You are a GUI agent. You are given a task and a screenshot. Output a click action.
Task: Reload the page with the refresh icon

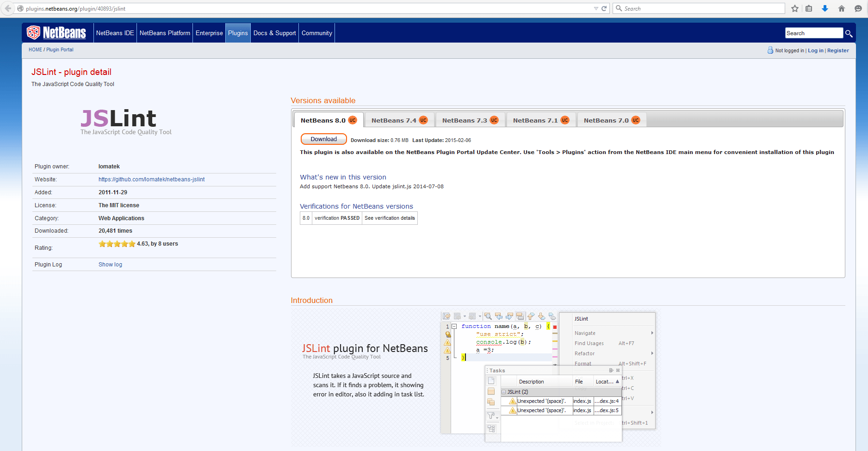(604, 8)
